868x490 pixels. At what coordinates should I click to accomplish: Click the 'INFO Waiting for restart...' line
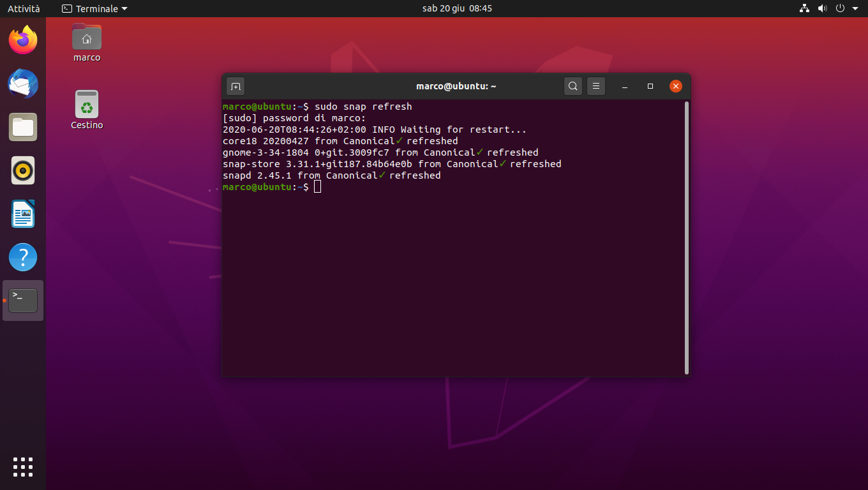point(375,130)
